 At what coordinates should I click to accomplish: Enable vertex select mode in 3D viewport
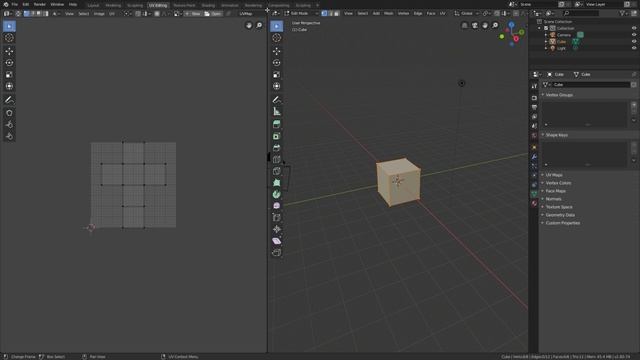point(324,13)
